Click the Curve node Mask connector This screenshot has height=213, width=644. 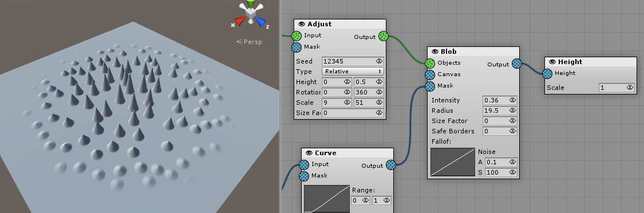click(304, 176)
